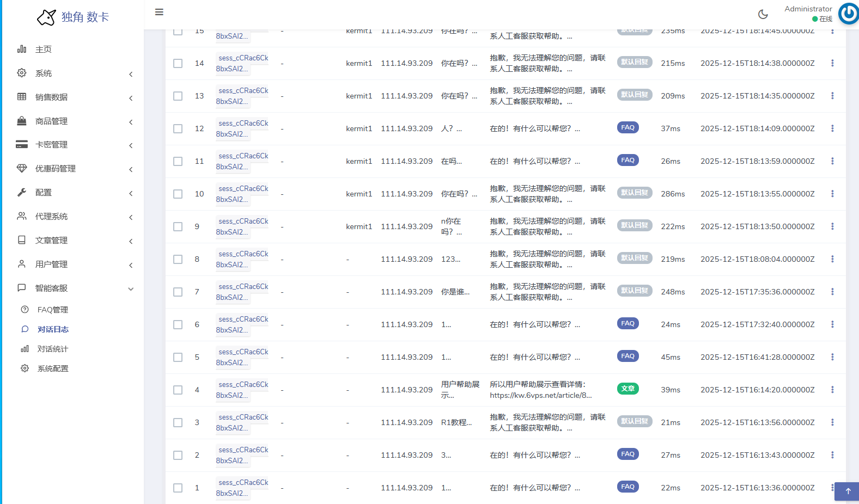Go to 对话统计 in the sidebar
Screen dimensions: 859x504
52,349
